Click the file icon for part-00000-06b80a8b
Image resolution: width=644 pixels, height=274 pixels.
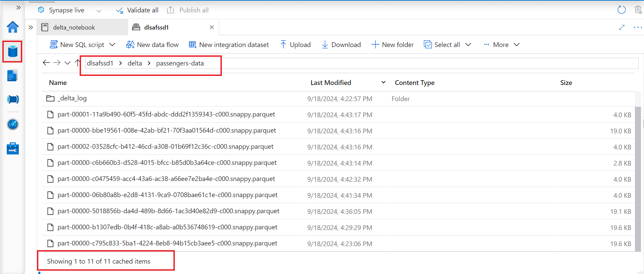click(50, 195)
